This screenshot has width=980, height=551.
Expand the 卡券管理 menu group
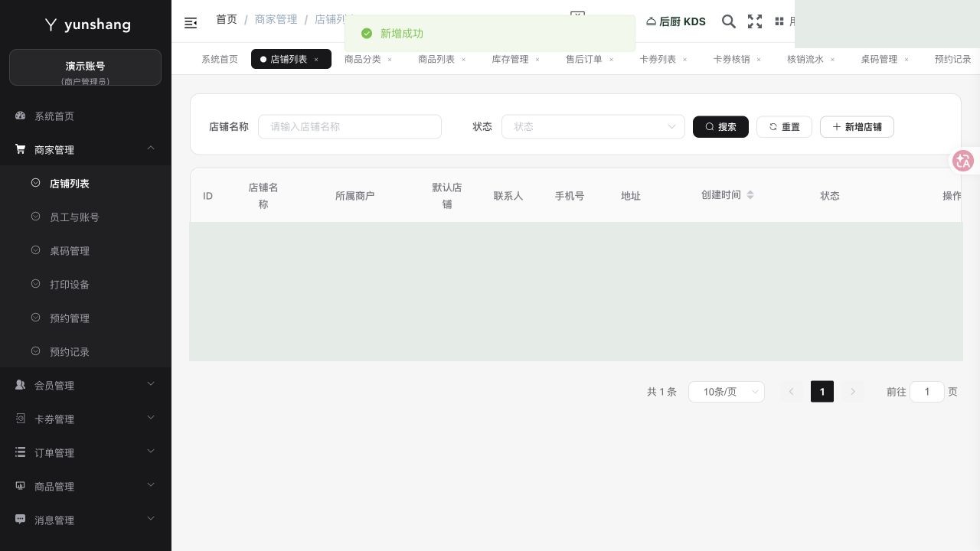coord(151,418)
